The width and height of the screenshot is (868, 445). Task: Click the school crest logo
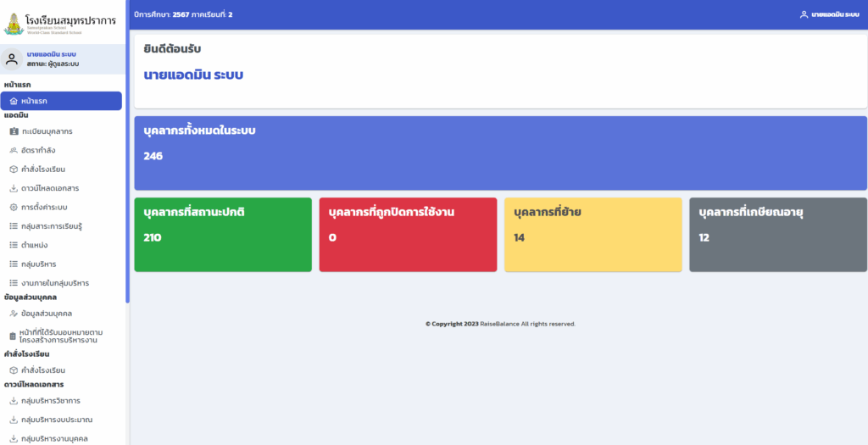click(14, 23)
